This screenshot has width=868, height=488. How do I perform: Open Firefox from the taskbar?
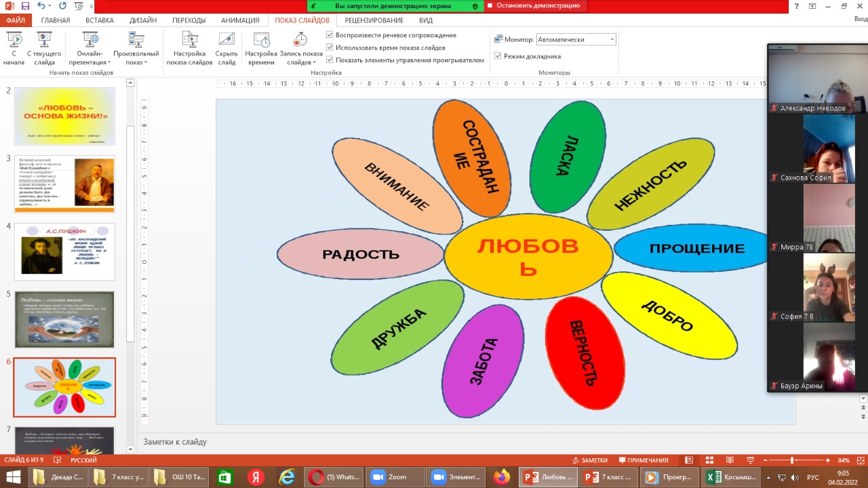click(501, 477)
